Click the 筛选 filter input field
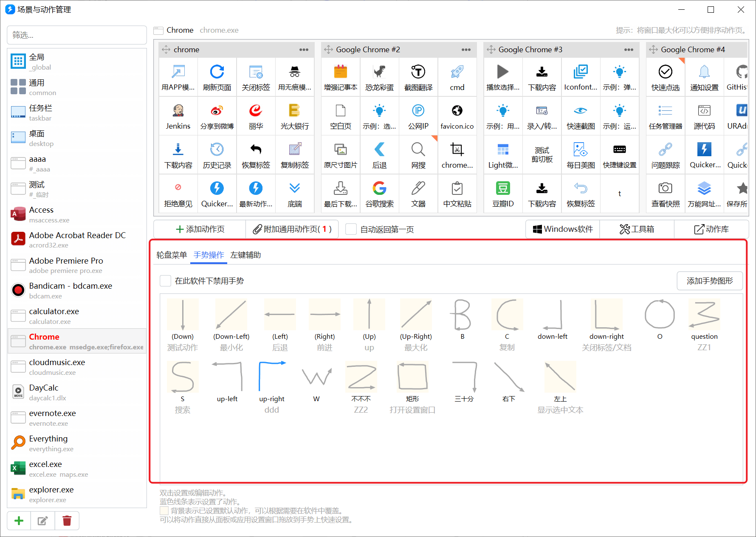Screen dimensions: 756x537 (77, 35)
